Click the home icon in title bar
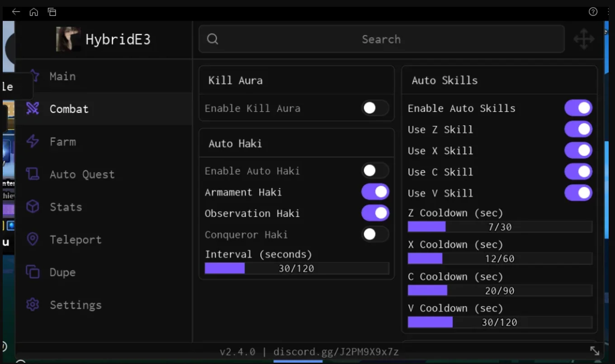Viewport: 615px width, 364px height. 34,12
